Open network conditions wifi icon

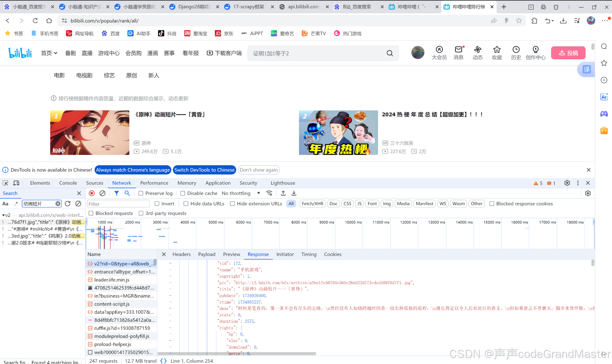269,193
